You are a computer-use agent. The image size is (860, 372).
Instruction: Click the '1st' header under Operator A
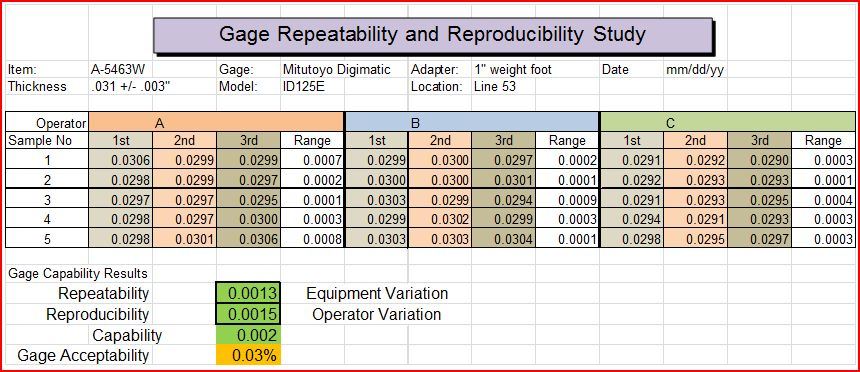121,140
